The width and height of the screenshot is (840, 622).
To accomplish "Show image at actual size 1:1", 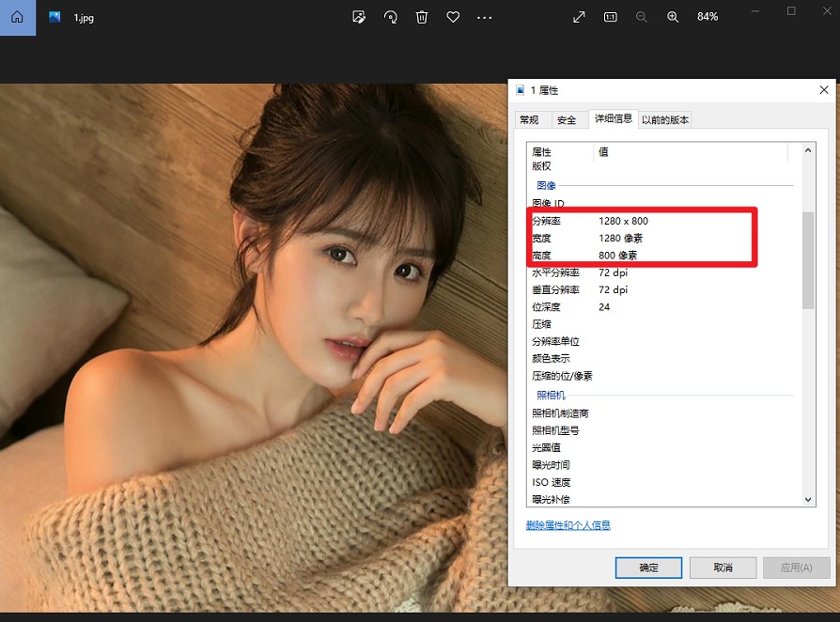I will (x=610, y=17).
